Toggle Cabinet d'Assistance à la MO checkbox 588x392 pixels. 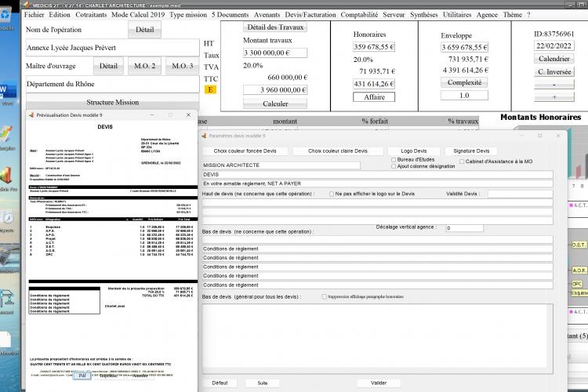coord(462,162)
